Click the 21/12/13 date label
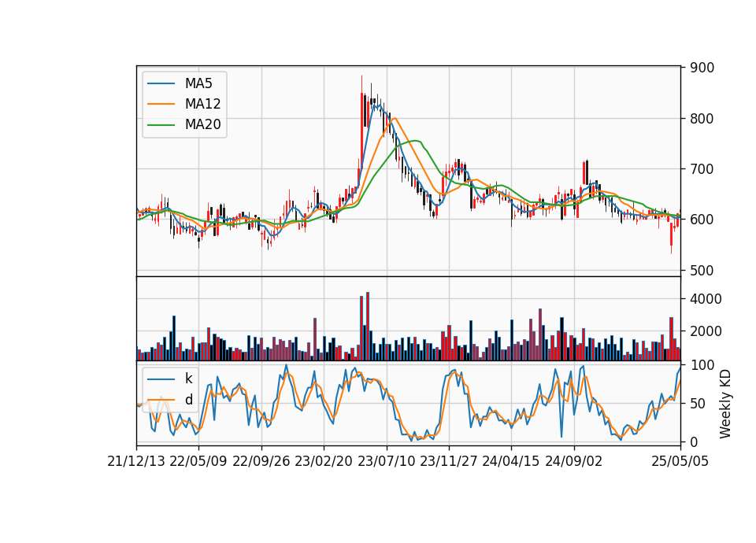The height and width of the screenshot is (543, 756). [x=136, y=461]
